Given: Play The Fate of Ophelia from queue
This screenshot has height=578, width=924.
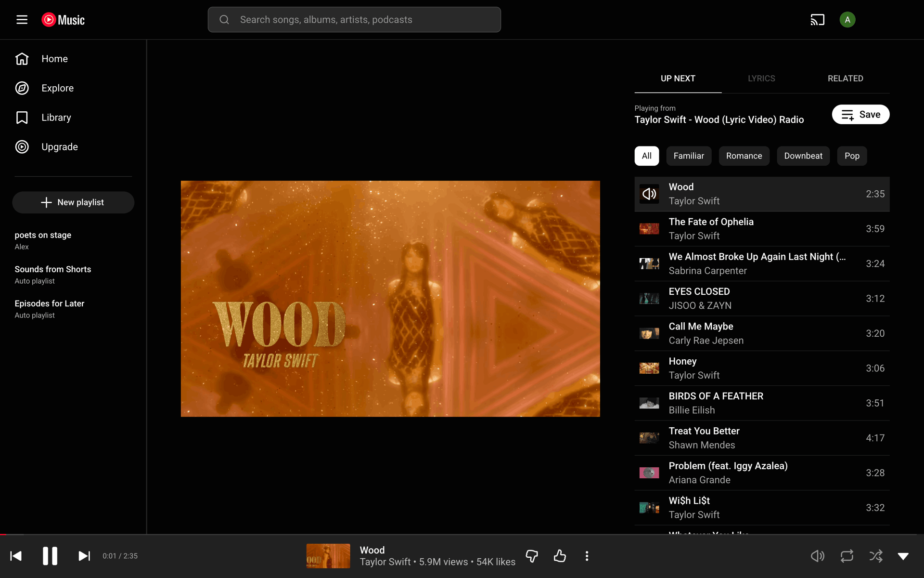Looking at the screenshot, I should 762,229.
